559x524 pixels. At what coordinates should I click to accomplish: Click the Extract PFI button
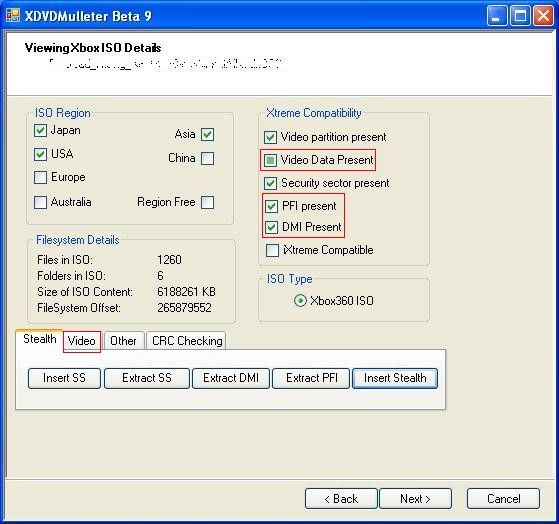311,378
